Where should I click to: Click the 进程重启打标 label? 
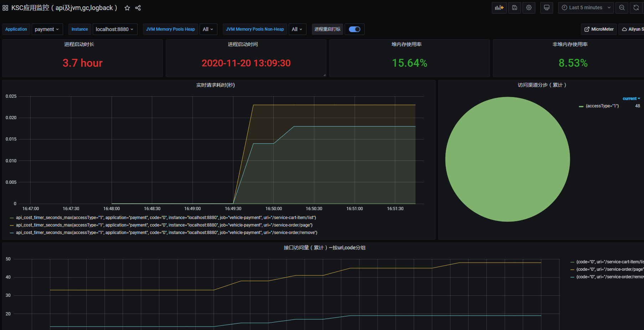point(328,29)
